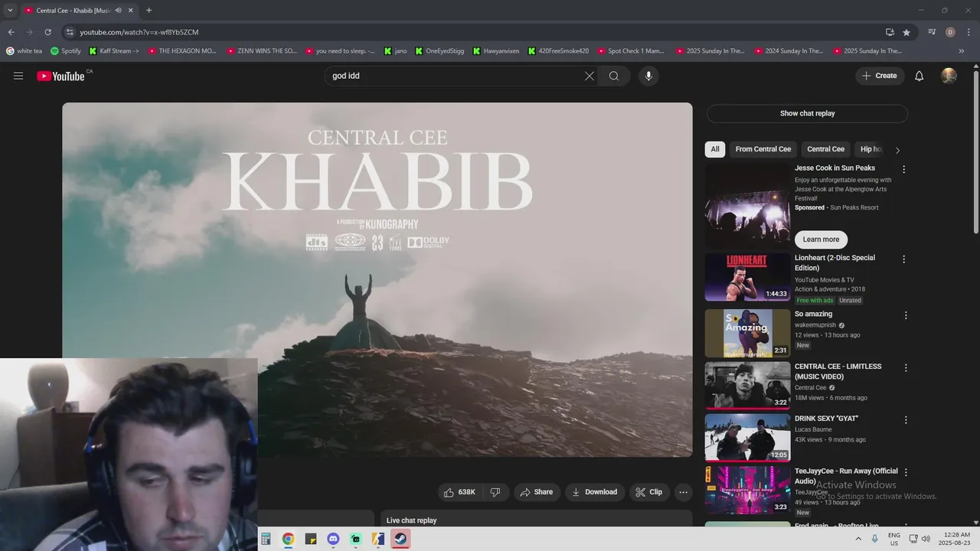Click the browser address bar URL
This screenshot has height=551, width=980.
pyautogui.click(x=139, y=32)
